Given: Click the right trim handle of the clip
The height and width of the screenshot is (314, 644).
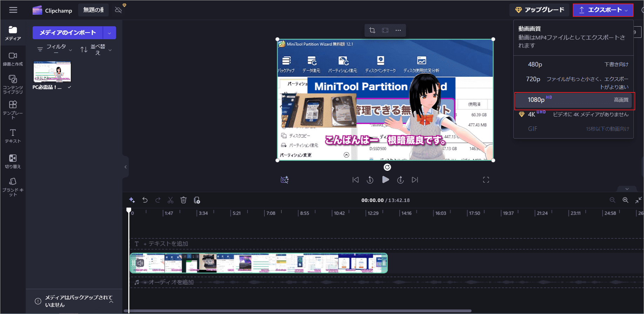Looking at the screenshot, I should (384, 263).
